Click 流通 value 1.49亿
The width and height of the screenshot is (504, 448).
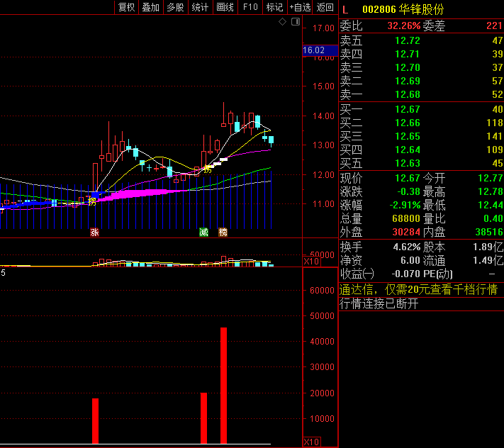tap(488, 261)
